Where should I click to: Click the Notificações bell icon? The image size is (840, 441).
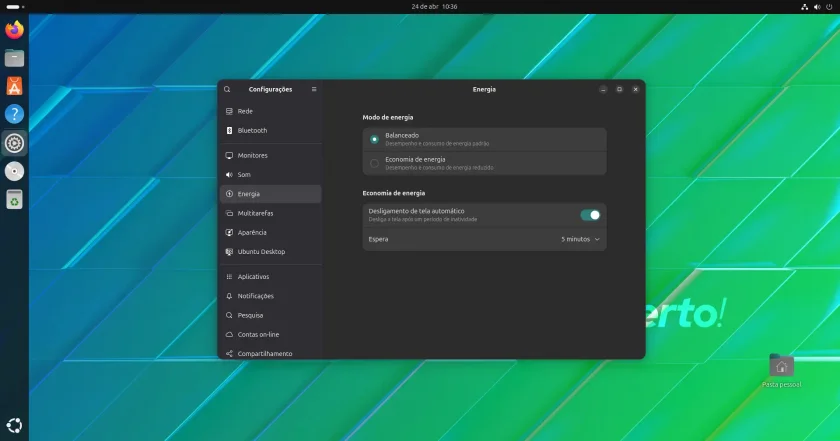pos(229,296)
